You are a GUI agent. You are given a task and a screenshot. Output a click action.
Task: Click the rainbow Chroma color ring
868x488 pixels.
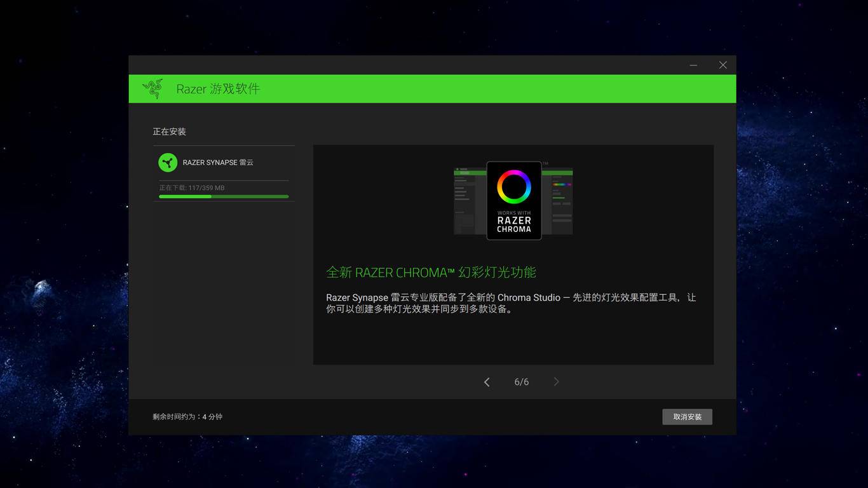click(513, 186)
